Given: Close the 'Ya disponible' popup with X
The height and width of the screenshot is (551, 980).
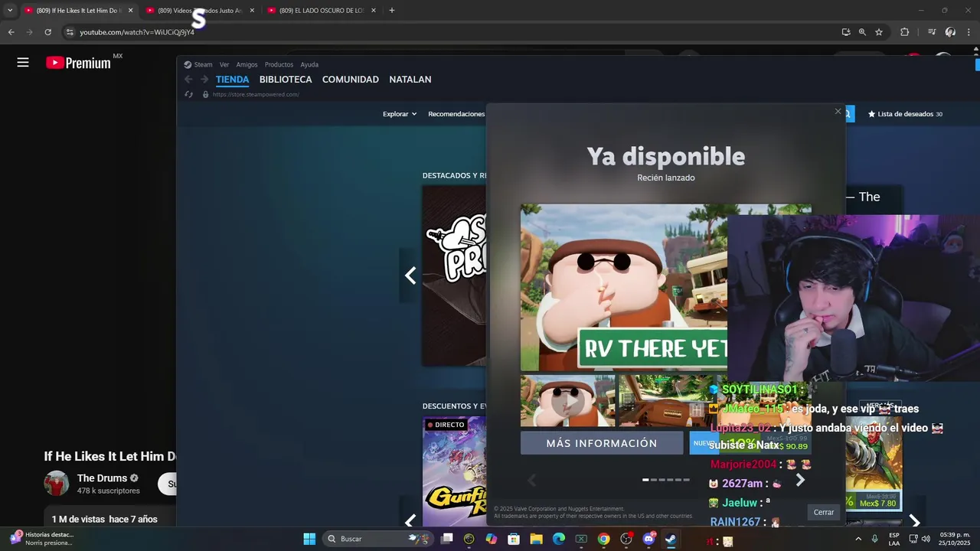Looking at the screenshot, I should click(838, 112).
